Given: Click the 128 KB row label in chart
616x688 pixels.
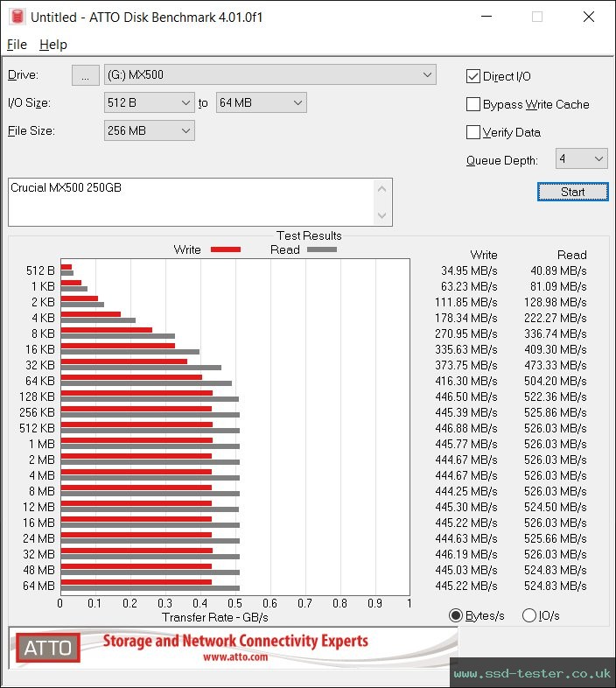Looking at the screenshot, I should (38, 397).
